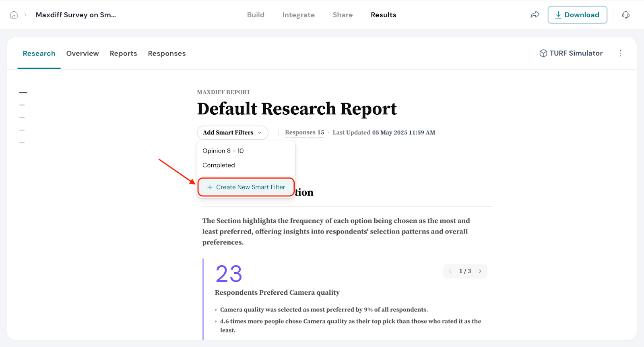Click the home icon in breadcrumb
Image resolution: width=644 pixels, height=347 pixels.
14,15
